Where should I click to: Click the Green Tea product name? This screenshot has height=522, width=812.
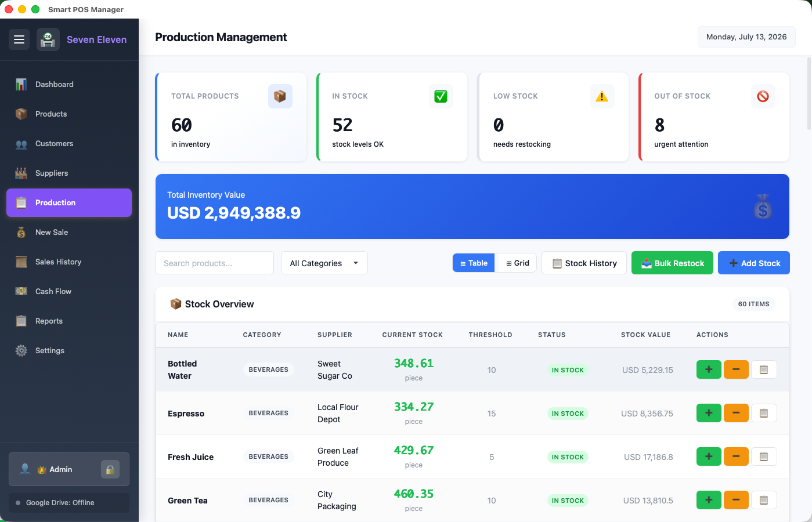[187, 501]
